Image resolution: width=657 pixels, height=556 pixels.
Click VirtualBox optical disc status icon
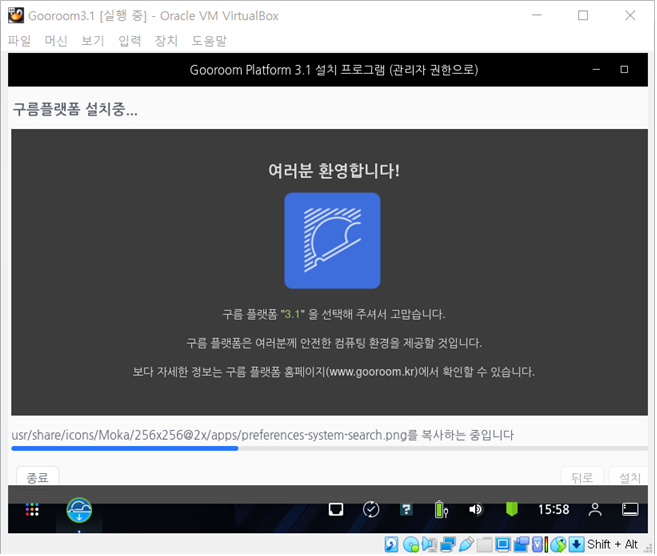point(411,544)
